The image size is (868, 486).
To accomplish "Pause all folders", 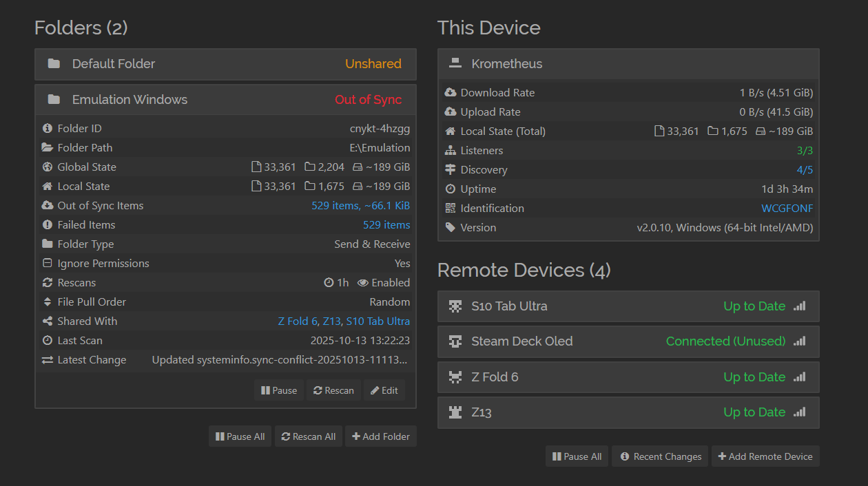I will tap(240, 436).
